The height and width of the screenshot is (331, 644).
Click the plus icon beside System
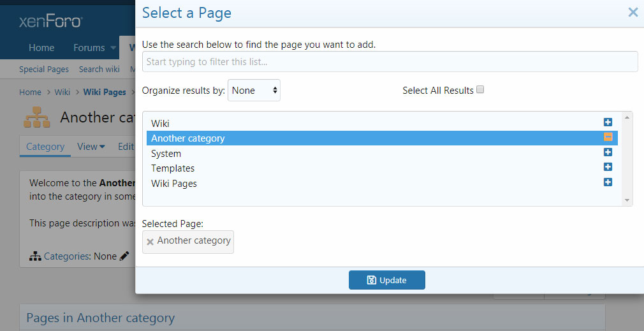coord(608,152)
